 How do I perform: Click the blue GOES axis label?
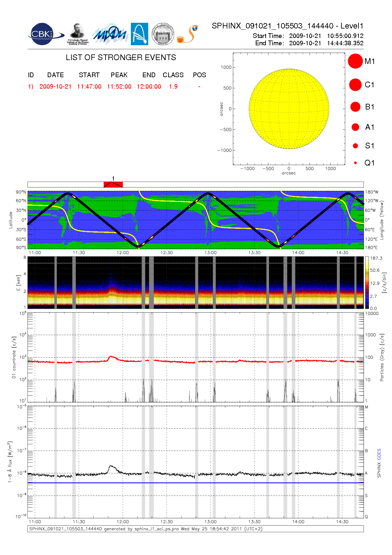tap(379, 454)
